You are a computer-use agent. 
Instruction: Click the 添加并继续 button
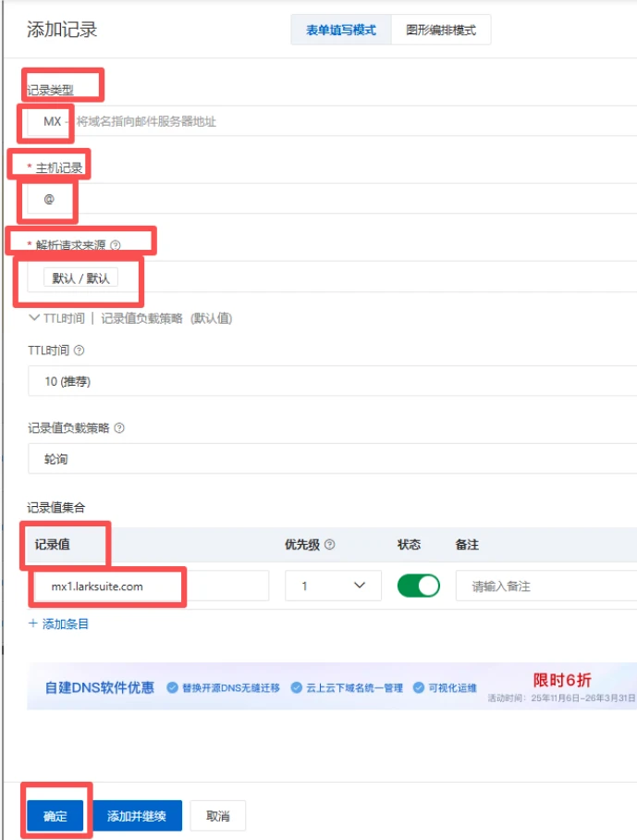coord(137,815)
